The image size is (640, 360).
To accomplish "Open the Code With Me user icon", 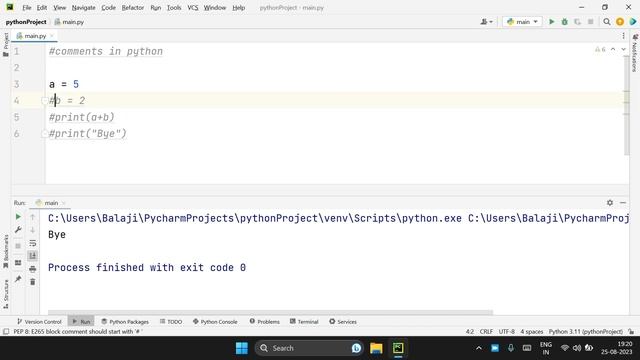I will click(487, 22).
